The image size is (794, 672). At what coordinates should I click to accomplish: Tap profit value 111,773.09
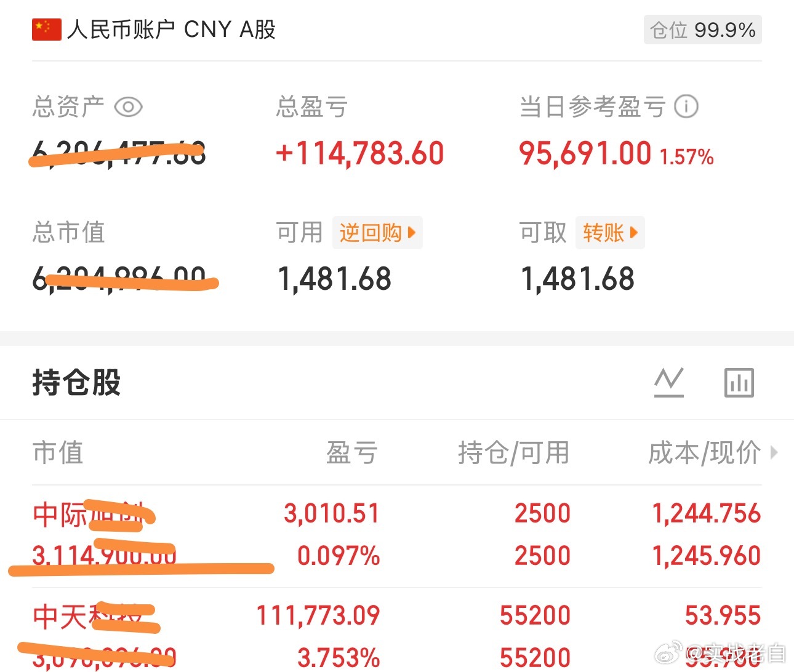[x=318, y=615]
